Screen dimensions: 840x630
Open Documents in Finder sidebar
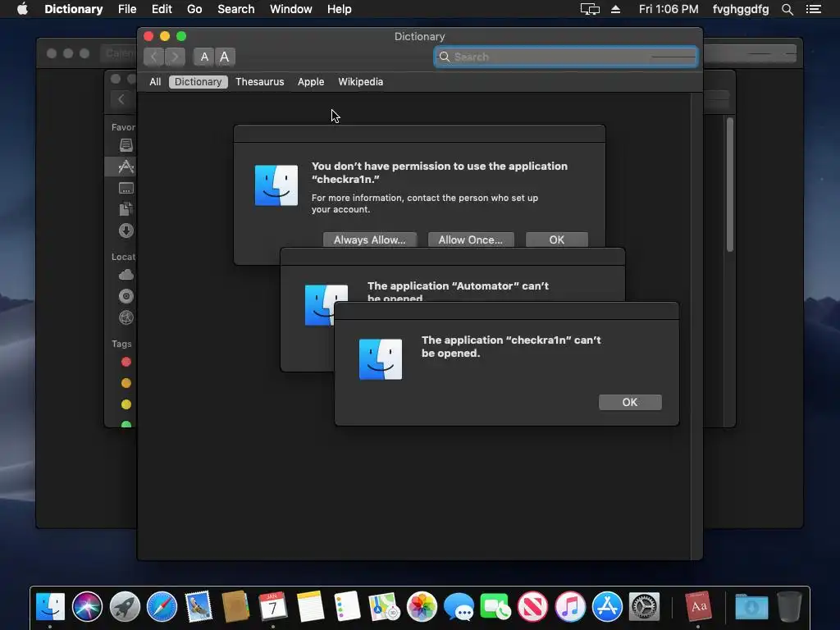[126, 209]
